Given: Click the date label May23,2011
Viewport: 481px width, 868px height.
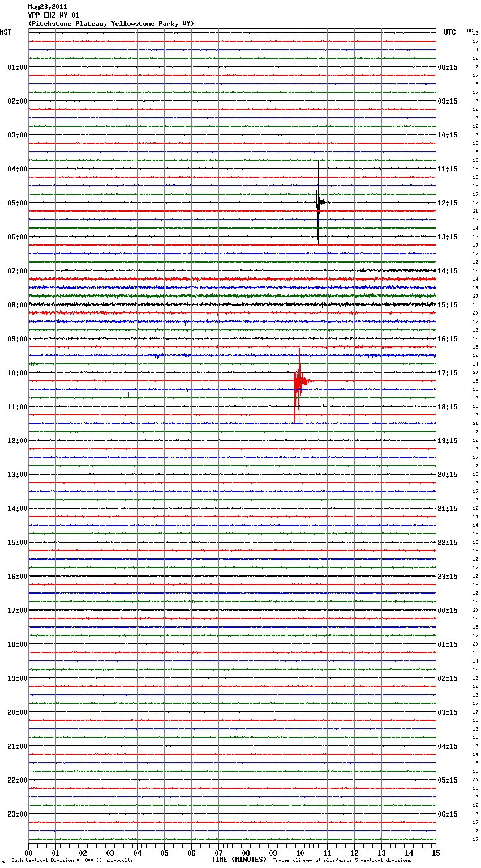Looking at the screenshot, I should pyautogui.click(x=48, y=7).
